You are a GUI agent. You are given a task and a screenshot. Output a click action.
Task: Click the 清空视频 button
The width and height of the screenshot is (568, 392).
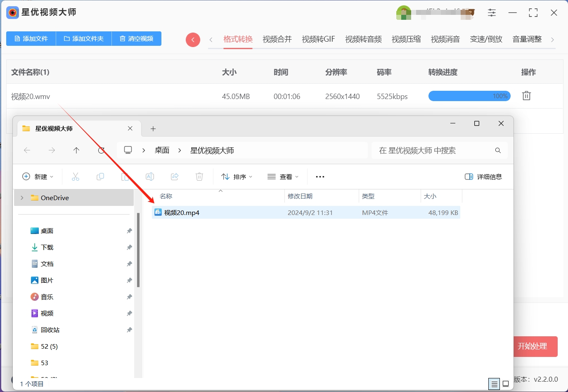(137, 38)
